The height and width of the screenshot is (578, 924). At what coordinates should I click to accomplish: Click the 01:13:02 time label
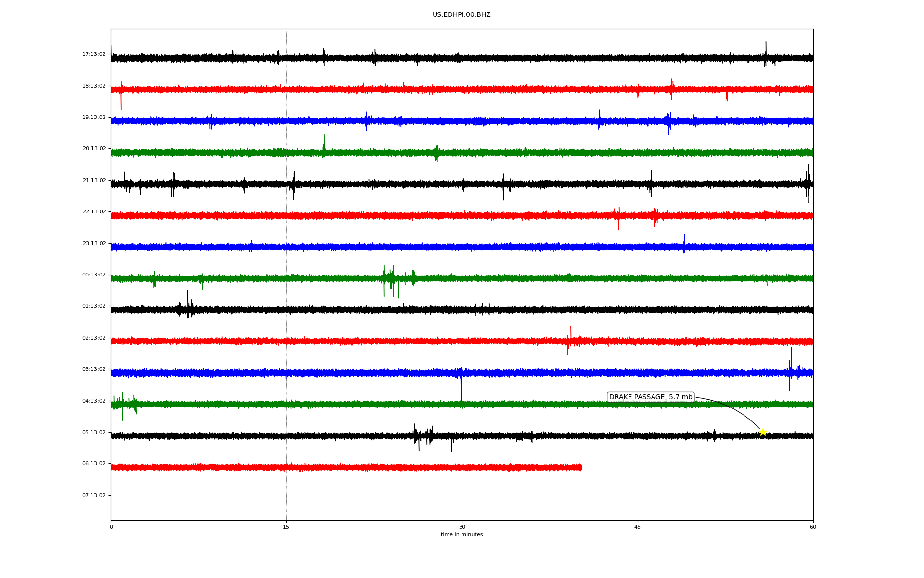pos(94,306)
